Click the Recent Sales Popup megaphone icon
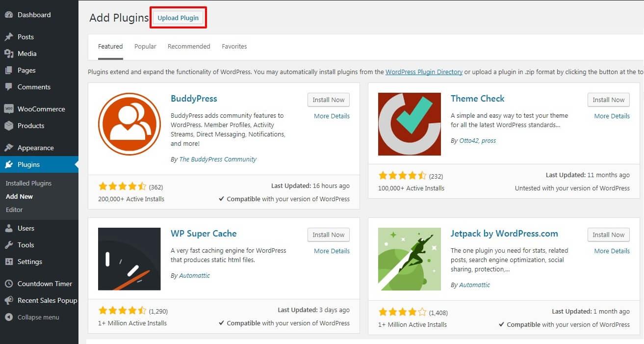This screenshot has width=644, height=344. (9, 300)
